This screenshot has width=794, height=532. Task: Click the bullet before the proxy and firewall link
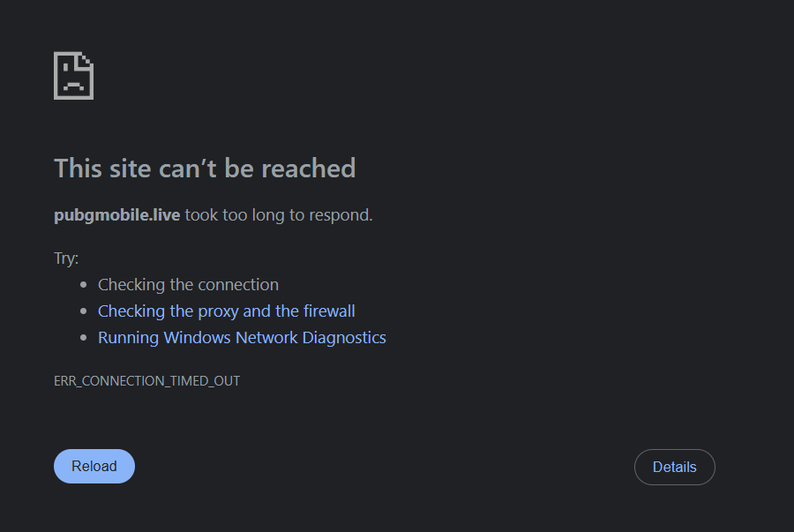tap(84, 311)
